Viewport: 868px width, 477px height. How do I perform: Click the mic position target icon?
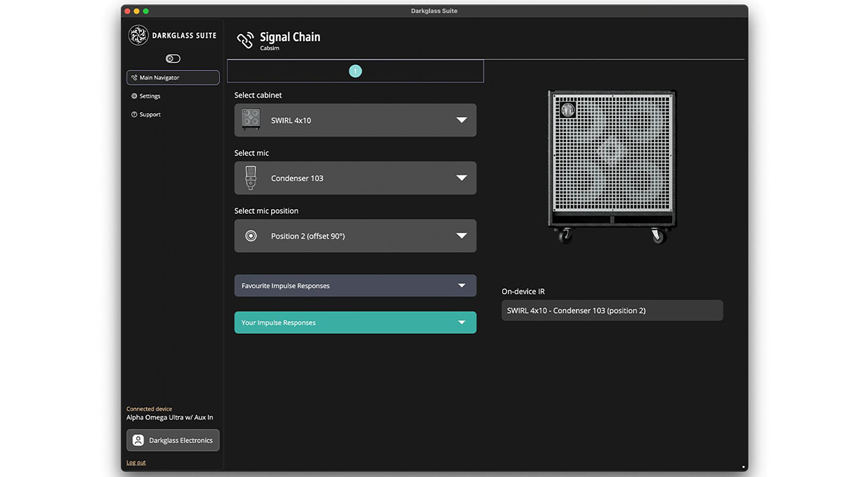pyautogui.click(x=251, y=236)
